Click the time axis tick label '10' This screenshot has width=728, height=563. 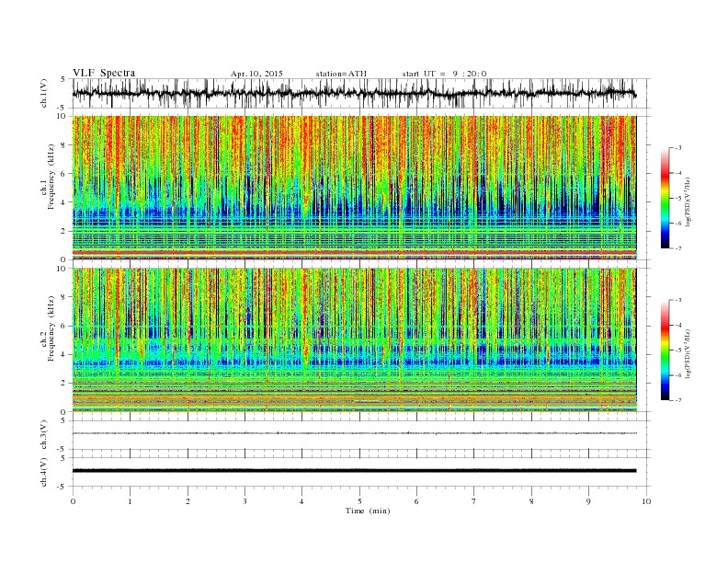point(646,501)
